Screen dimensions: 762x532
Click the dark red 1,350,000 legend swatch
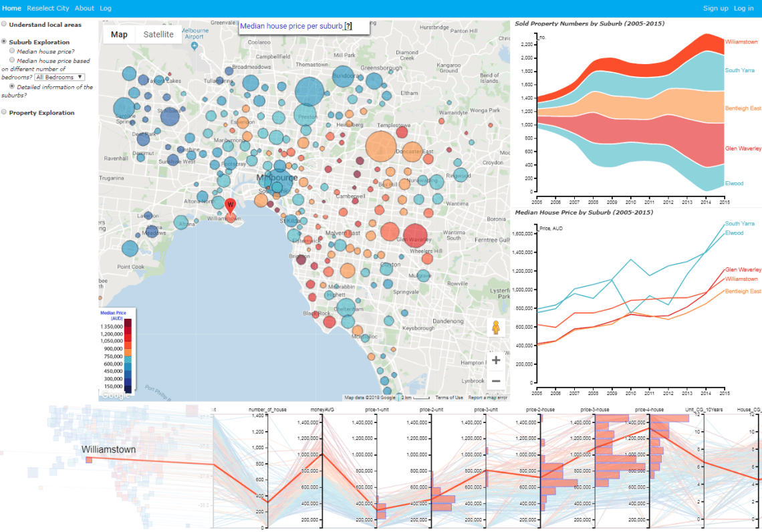128,327
